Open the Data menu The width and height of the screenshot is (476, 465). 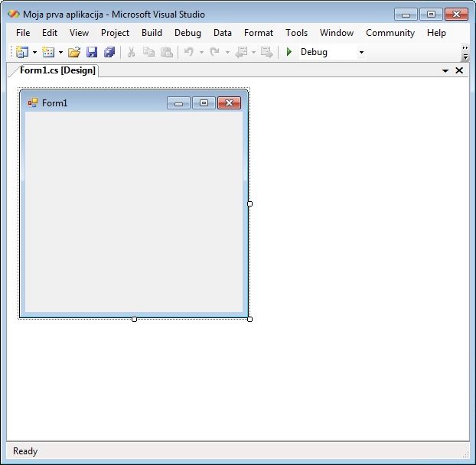(x=223, y=33)
